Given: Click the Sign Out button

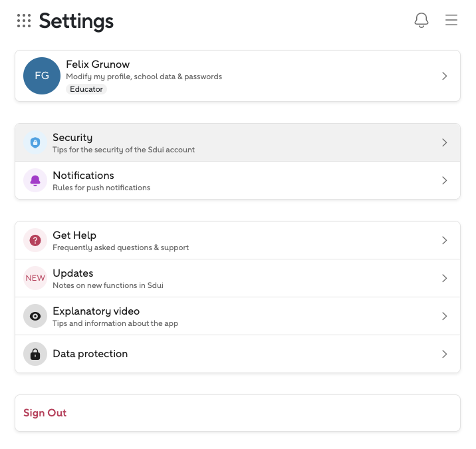Looking at the screenshot, I should click(x=45, y=413).
